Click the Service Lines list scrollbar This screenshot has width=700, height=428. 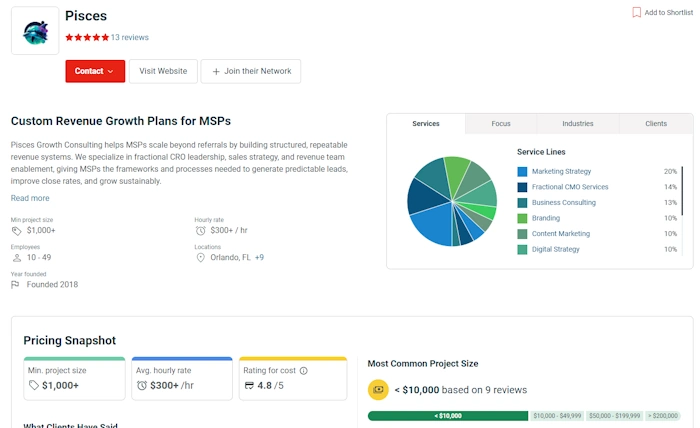point(682,191)
